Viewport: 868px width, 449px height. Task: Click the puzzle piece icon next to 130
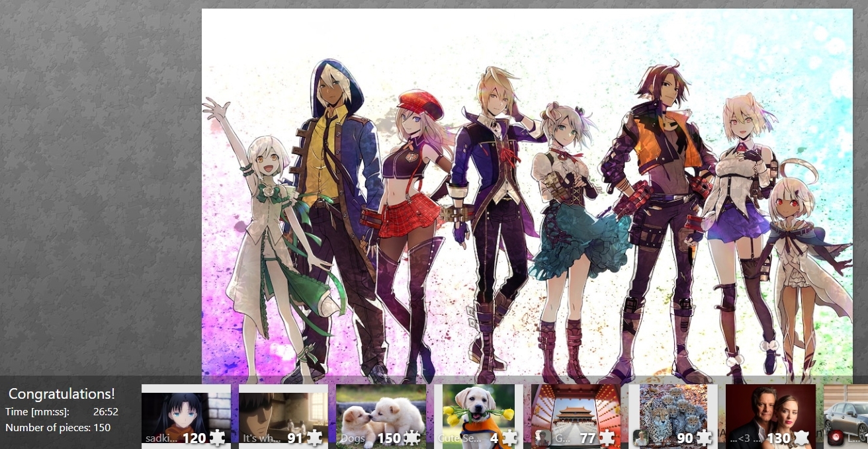click(801, 437)
